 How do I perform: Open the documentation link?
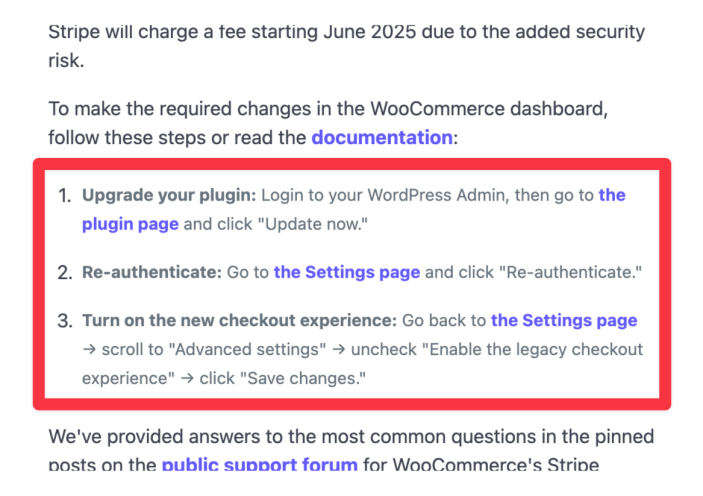[381, 137]
